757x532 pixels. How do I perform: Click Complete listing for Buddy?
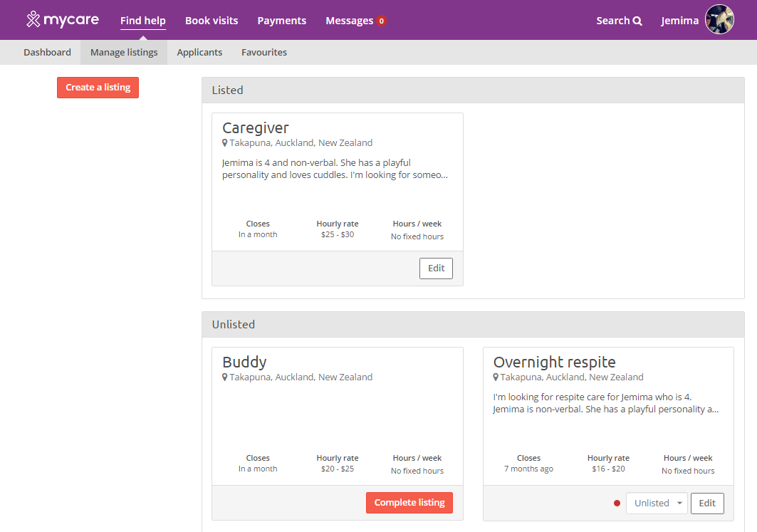coord(409,503)
